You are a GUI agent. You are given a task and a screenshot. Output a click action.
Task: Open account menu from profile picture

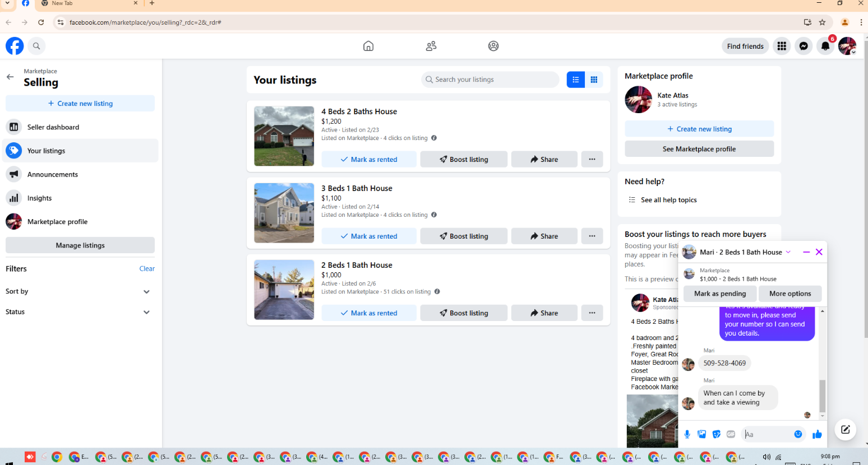[x=847, y=46]
